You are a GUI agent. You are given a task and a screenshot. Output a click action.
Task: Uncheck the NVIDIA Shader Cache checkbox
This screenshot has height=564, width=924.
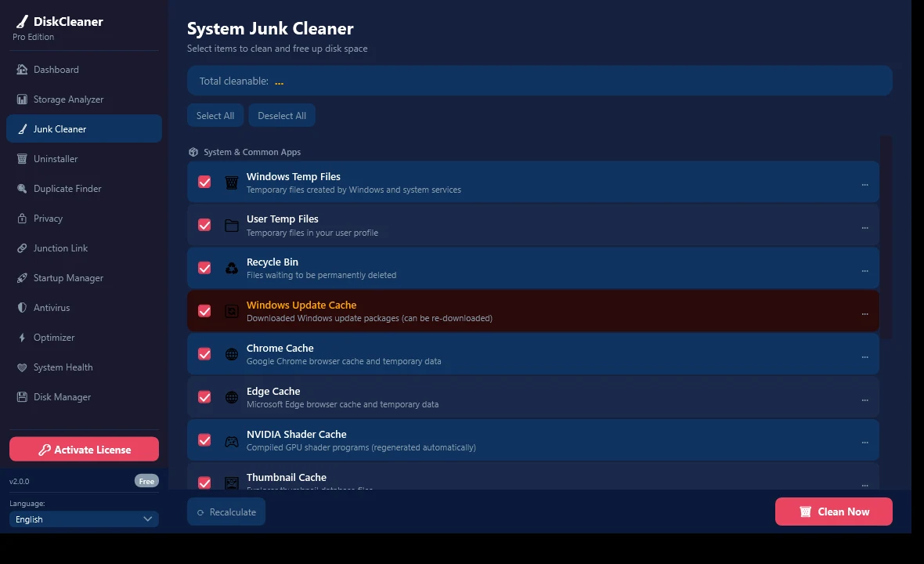tap(204, 440)
